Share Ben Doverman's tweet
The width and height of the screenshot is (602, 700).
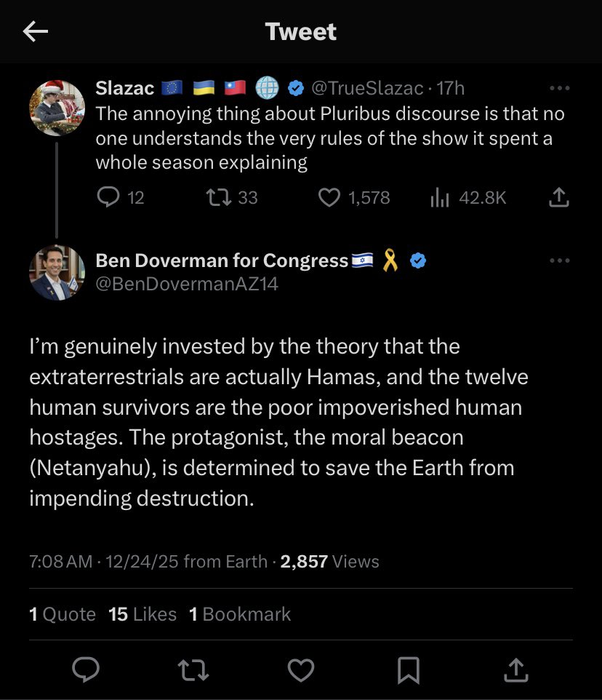click(x=516, y=669)
